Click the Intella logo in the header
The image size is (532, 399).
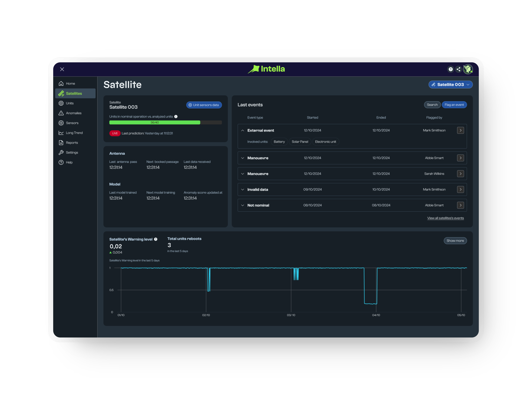(266, 69)
